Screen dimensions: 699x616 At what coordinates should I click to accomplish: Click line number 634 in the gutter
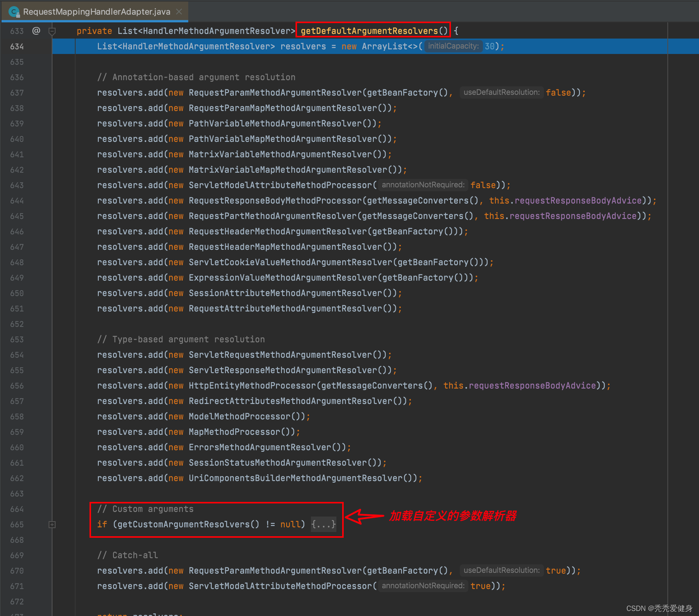click(x=17, y=46)
